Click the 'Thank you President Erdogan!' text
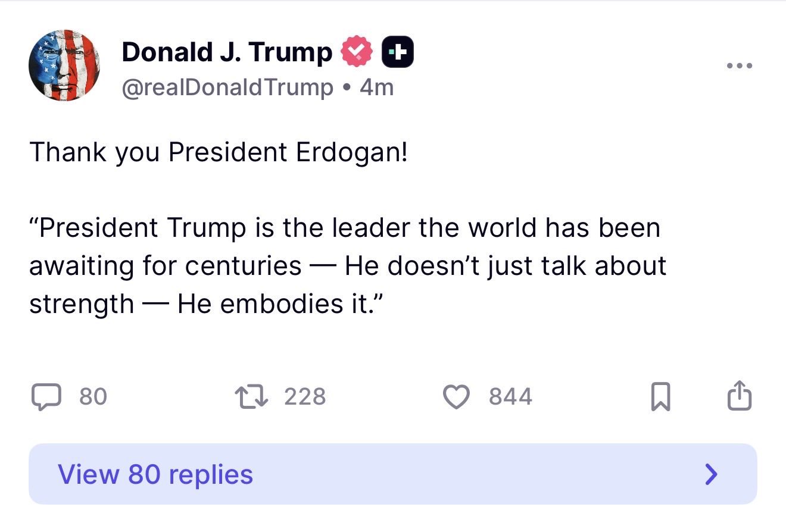Screen dimensions: 786x532 (219, 152)
